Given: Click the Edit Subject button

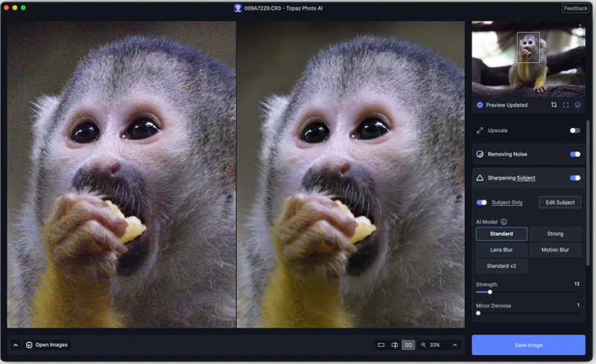Looking at the screenshot, I should 559,202.
